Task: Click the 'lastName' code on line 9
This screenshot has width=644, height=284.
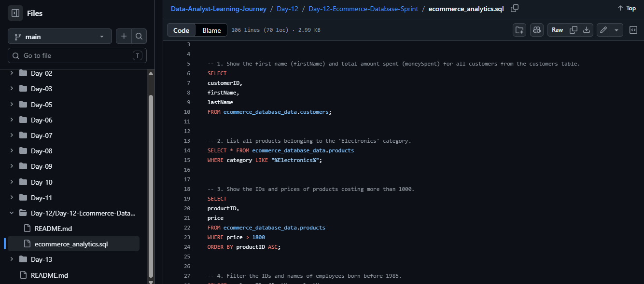Action: [220, 102]
